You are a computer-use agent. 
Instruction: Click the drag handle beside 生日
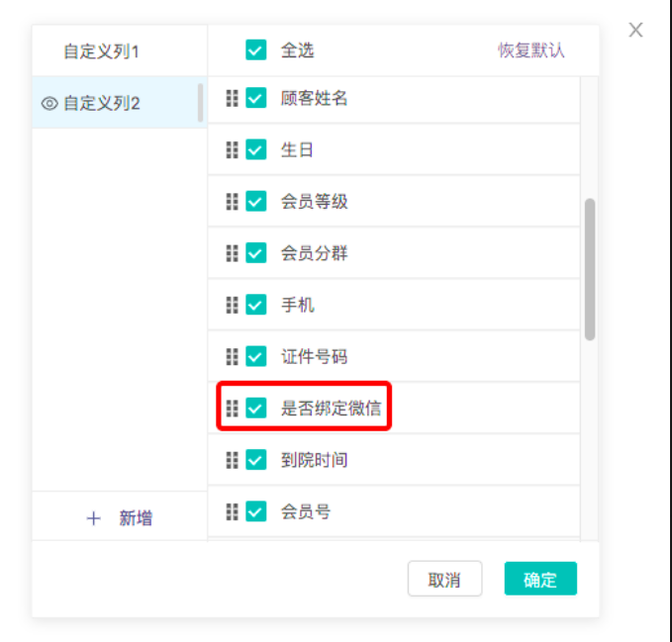click(x=232, y=150)
